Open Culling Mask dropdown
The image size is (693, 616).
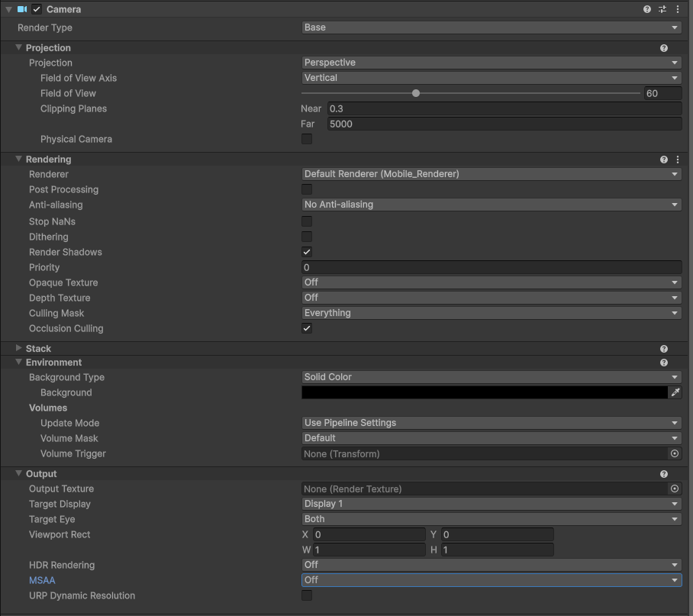tap(492, 313)
